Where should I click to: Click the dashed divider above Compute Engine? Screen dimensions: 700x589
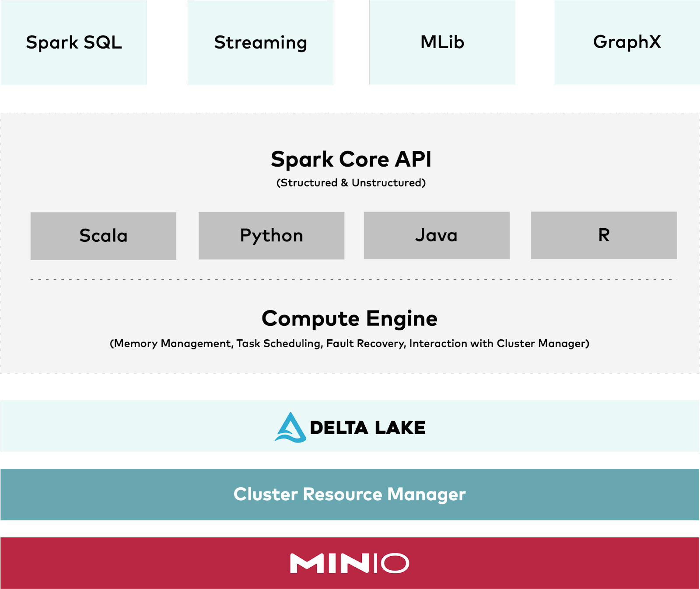[x=350, y=279]
